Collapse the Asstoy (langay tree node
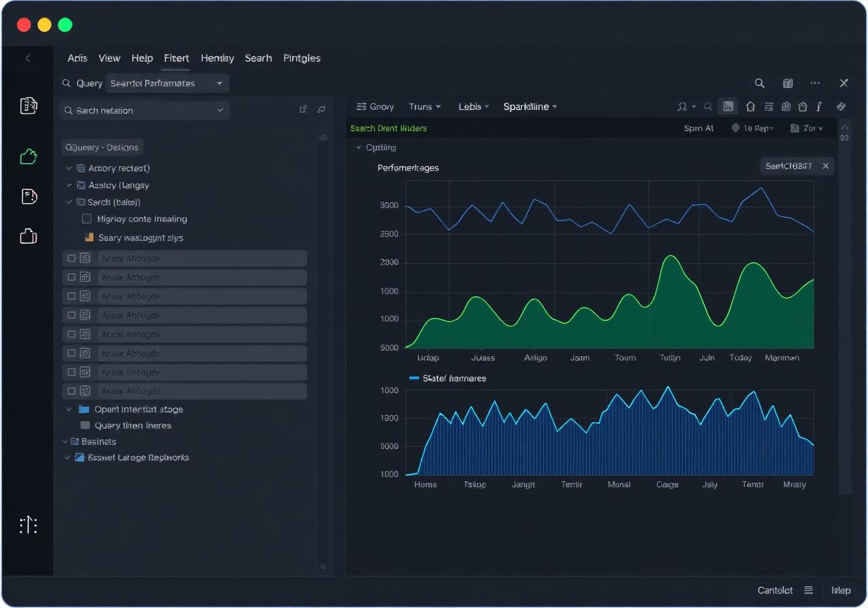The height and width of the screenshot is (608, 868). (x=68, y=185)
